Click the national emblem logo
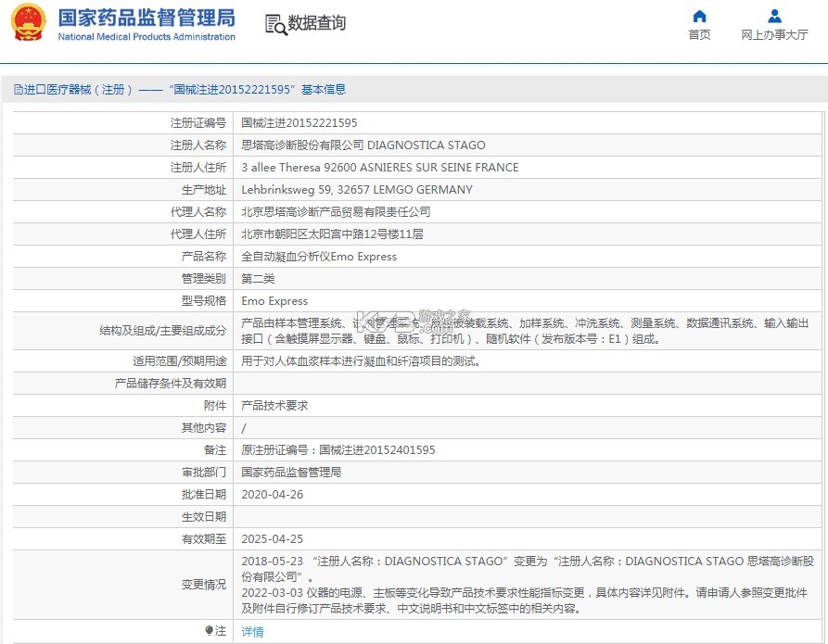The image size is (828, 644). tap(29, 22)
